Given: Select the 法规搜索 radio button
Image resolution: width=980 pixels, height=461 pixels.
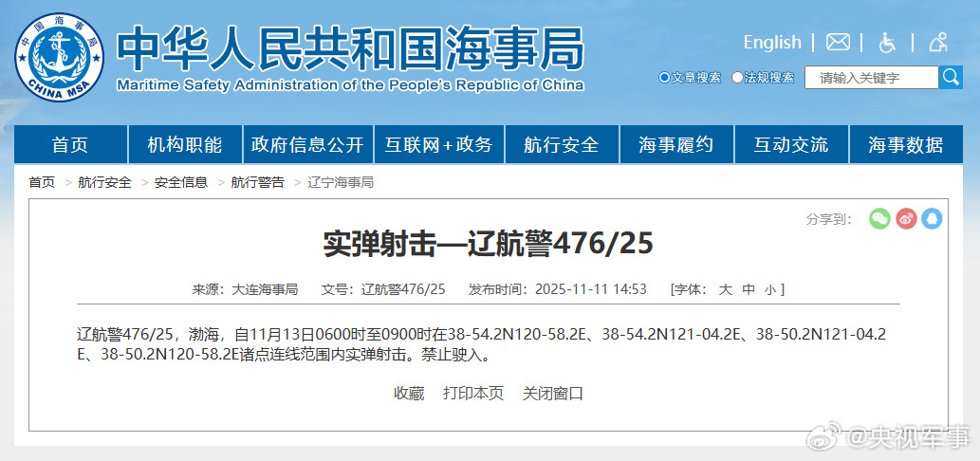Looking at the screenshot, I should click(737, 78).
